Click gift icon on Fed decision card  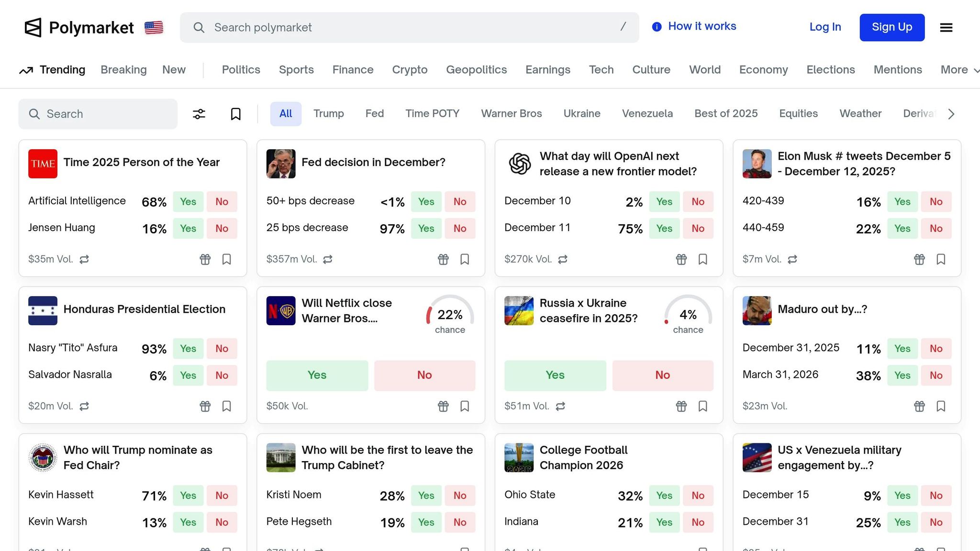443,259
